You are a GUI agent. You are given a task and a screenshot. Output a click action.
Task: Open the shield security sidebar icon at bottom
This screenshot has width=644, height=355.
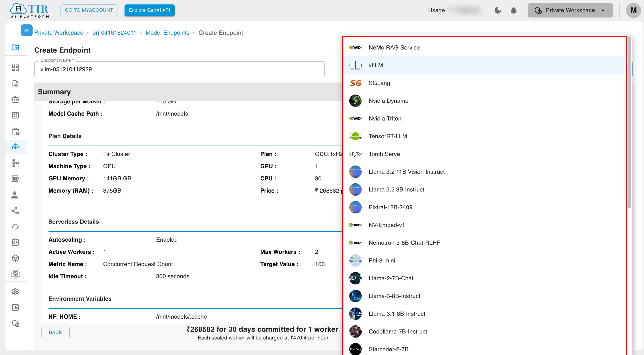pos(16,323)
